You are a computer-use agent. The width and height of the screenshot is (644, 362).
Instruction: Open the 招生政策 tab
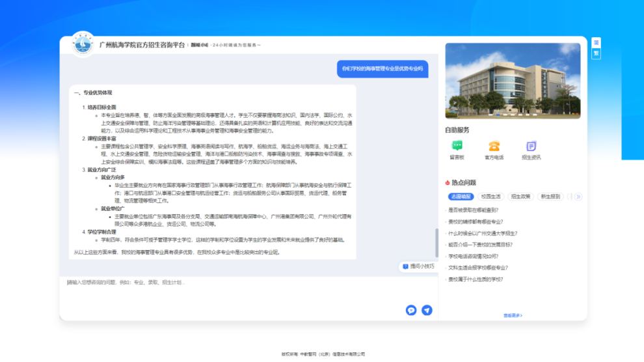521,196
